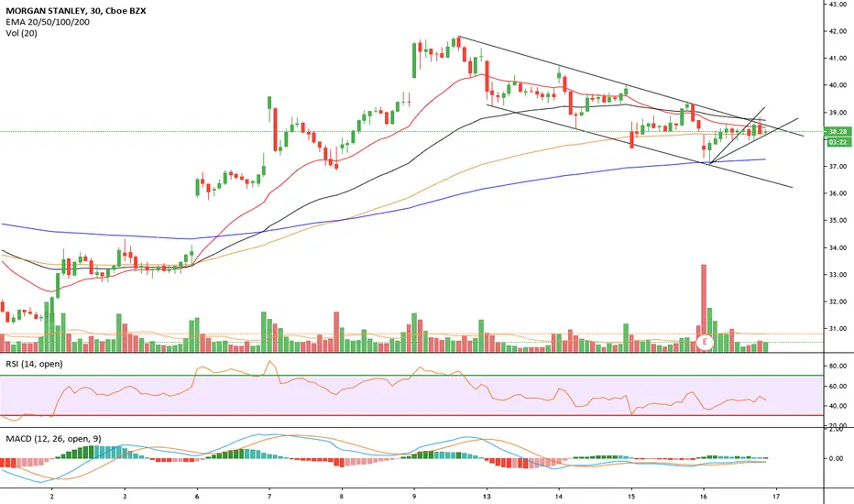Click price axis value 33.00
Image resolution: width=854 pixels, height=504 pixels.
pyautogui.click(x=838, y=275)
